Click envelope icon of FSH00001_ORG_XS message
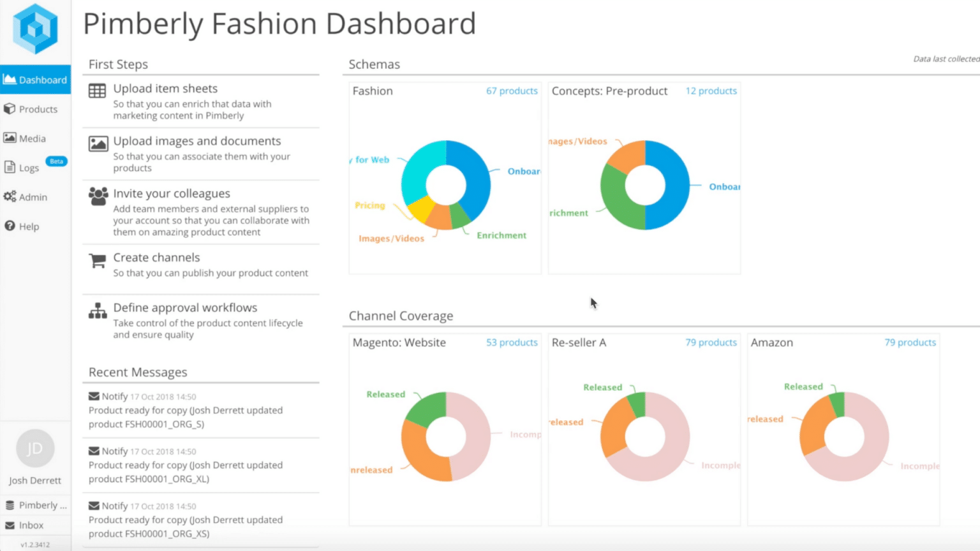 pyautogui.click(x=94, y=506)
